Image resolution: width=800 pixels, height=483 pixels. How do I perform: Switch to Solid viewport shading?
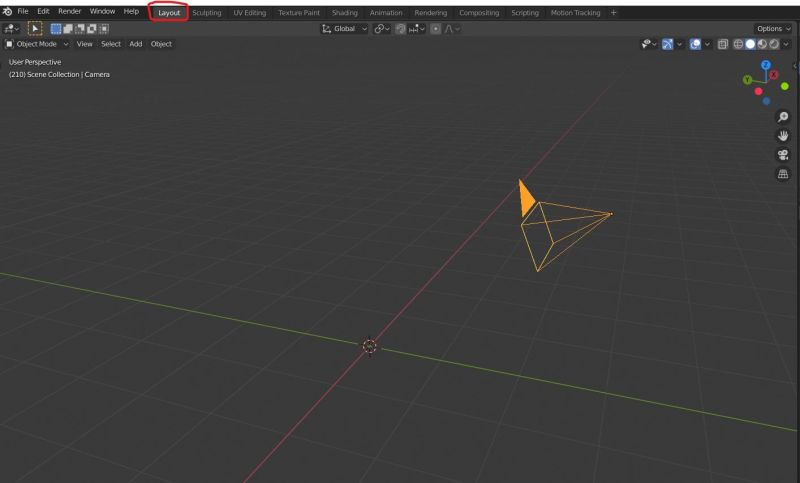[750, 44]
